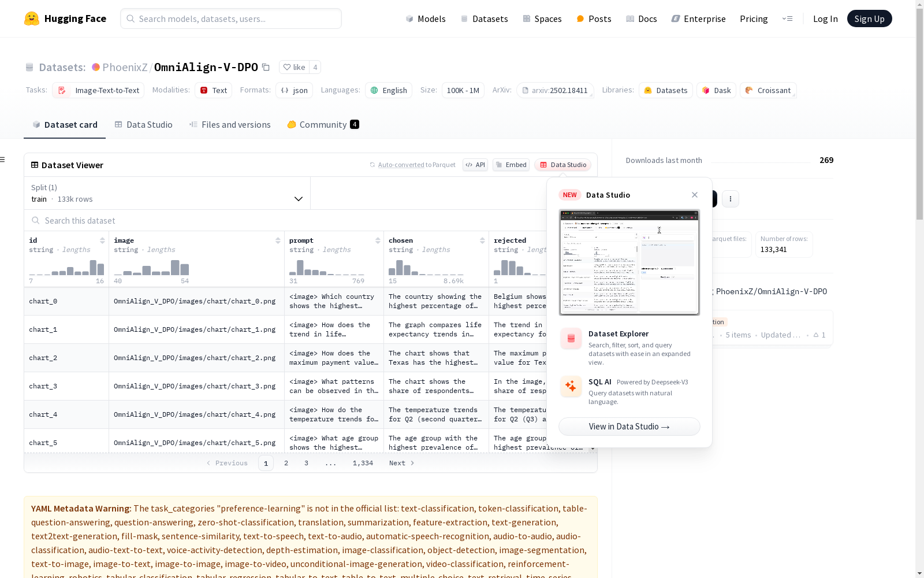This screenshot has height=578, width=924.
Task: Switch to the Data Studio tab
Action: tap(143, 125)
